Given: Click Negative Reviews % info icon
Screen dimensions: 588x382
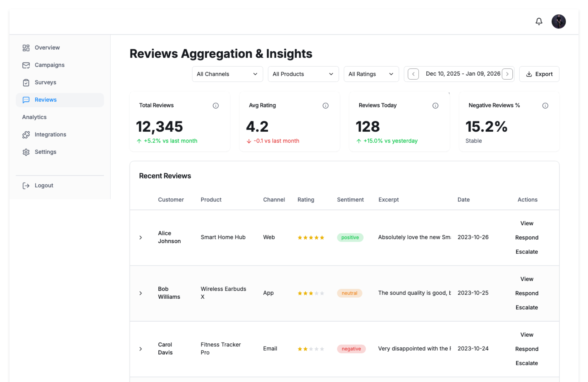Looking at the screenshot, I should [545, 106].
